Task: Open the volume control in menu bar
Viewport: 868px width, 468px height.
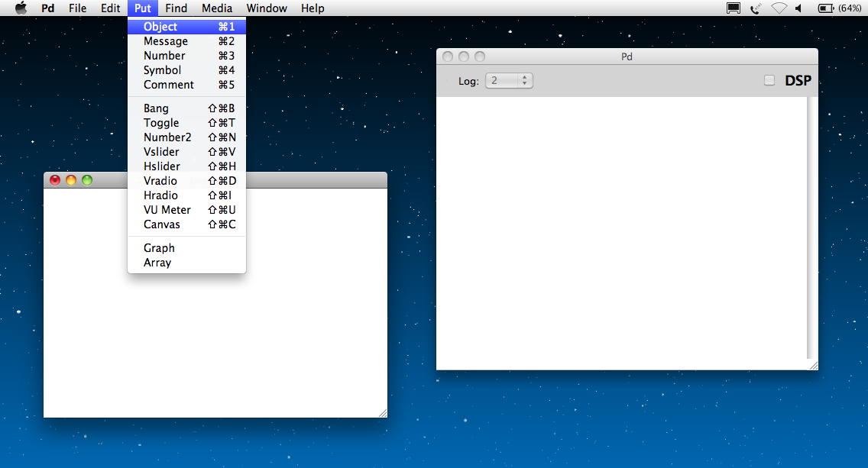Action: coord(798,8)
